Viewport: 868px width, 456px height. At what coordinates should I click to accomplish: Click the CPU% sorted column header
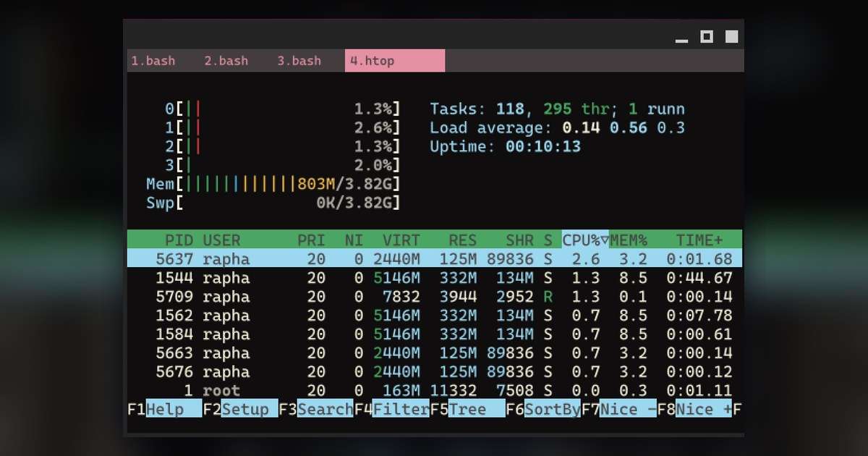[x=585, y=240]
